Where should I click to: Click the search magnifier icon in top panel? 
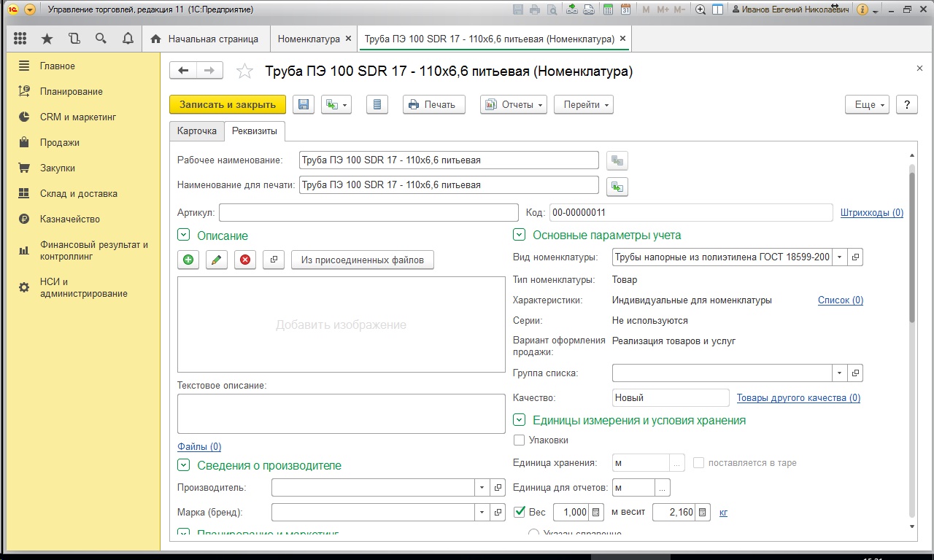101,39
